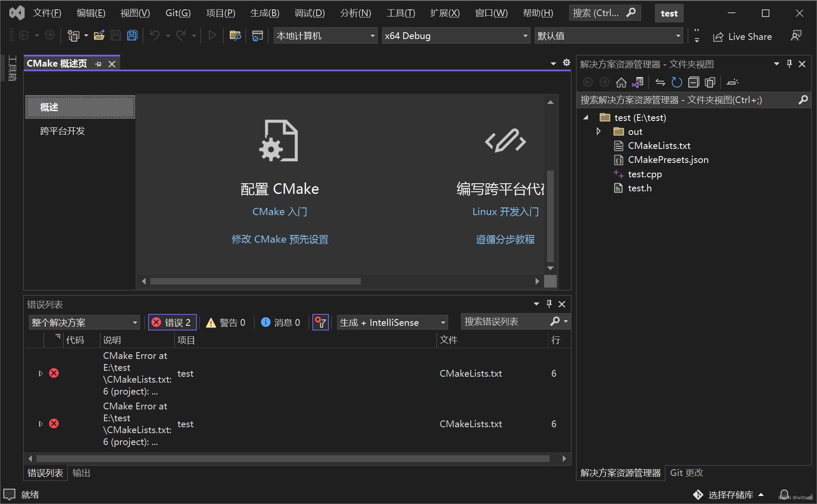Click the 遵循分步教程 link
The width and height of the screenshot is (817, 504).
pos(505,239)
